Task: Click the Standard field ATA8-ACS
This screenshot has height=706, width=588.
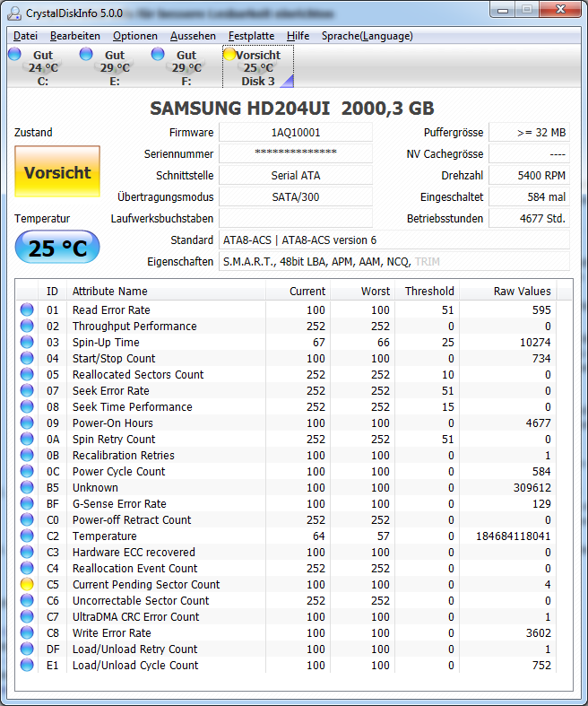Action: click(x=394, y=240)
